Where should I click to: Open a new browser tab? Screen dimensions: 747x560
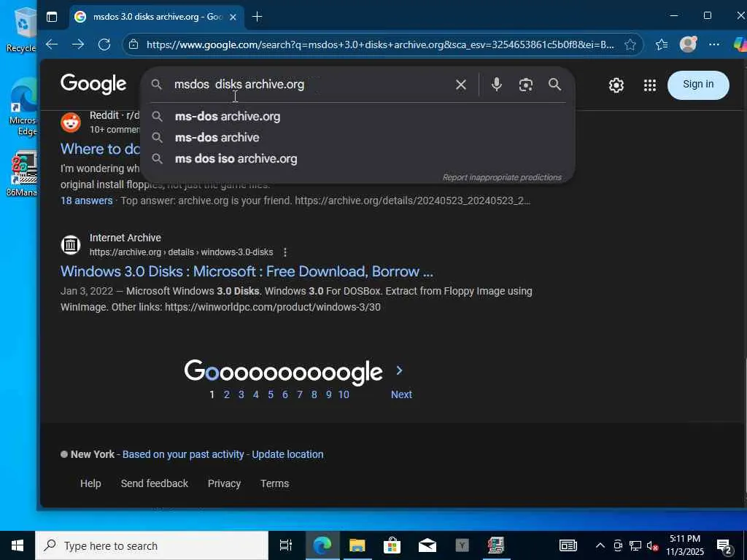coord(258,17)
